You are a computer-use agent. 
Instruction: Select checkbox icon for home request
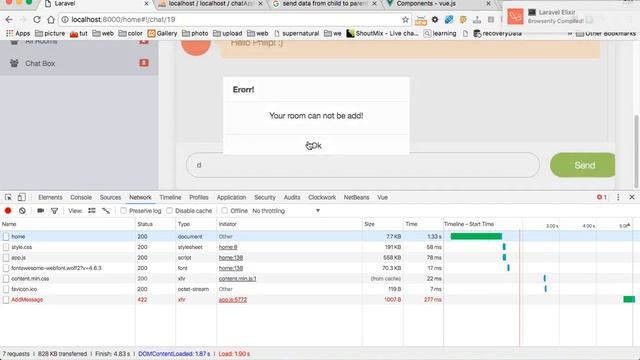(6, 236)
